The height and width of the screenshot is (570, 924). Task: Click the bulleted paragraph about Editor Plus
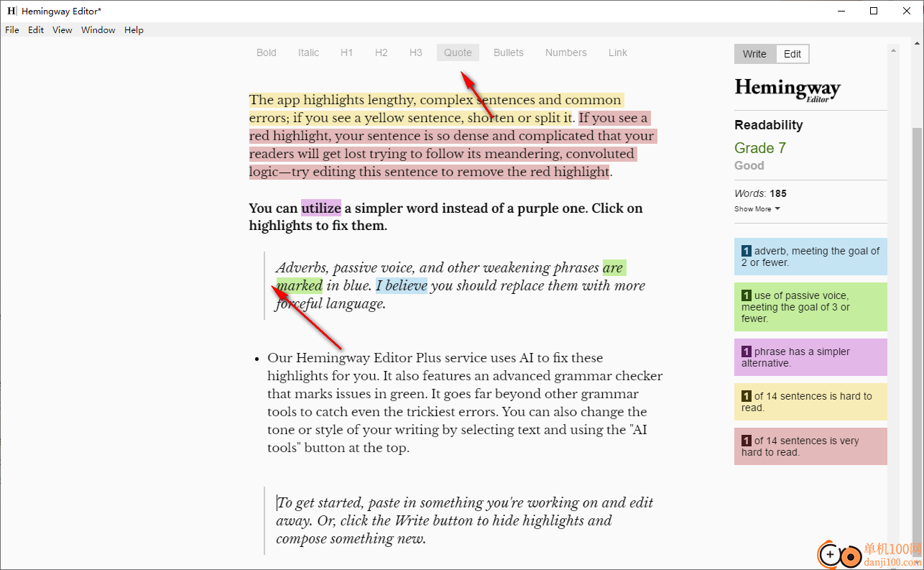point(465,403)
